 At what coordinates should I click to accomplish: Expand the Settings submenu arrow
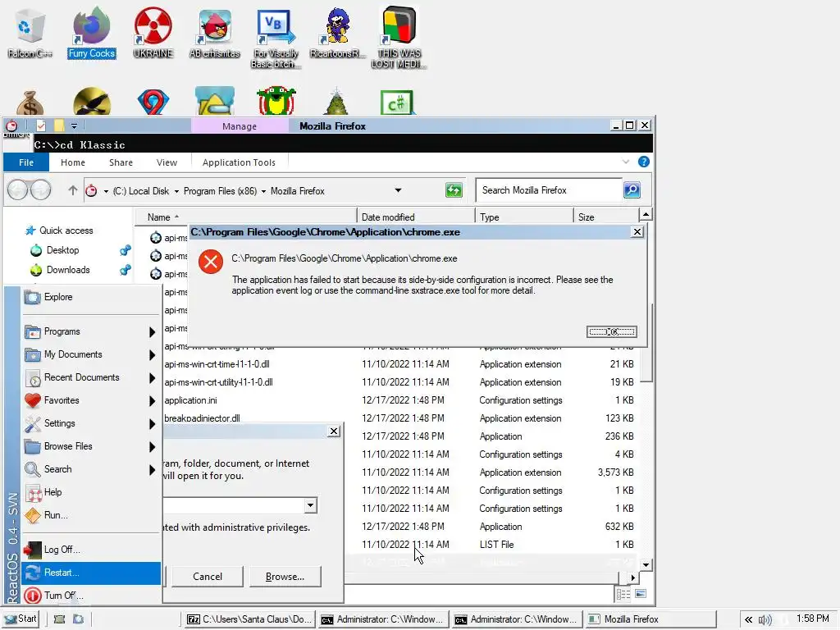coord(152,424)
